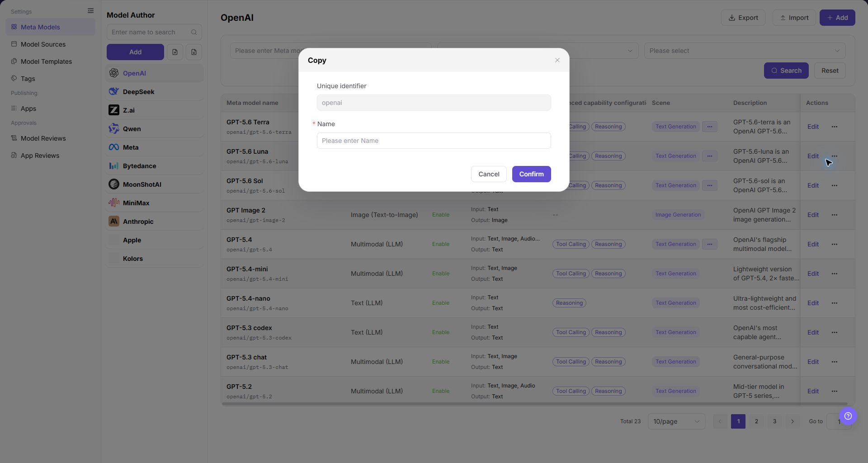Open more actions for GPT-5.4-nano
Image resolution: width=868 pixels, height=463 pixels.
(835, 303)
